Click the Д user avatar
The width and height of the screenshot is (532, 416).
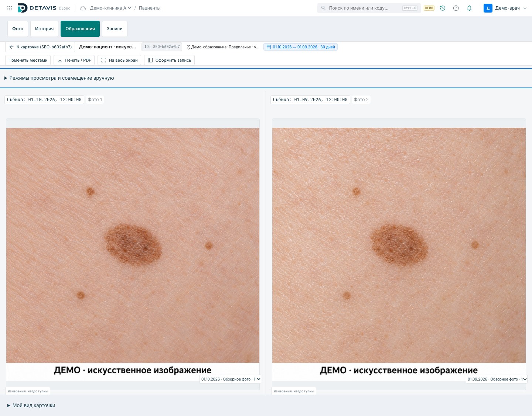tap(488, 8)
